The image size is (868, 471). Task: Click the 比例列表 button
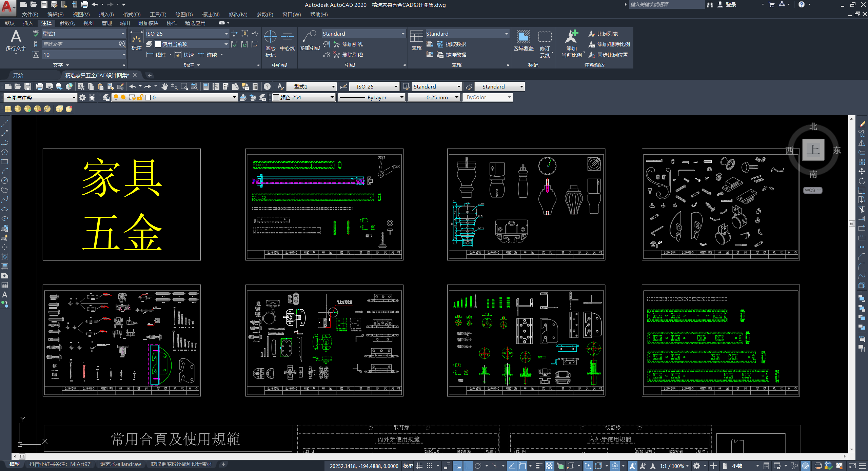607,34
